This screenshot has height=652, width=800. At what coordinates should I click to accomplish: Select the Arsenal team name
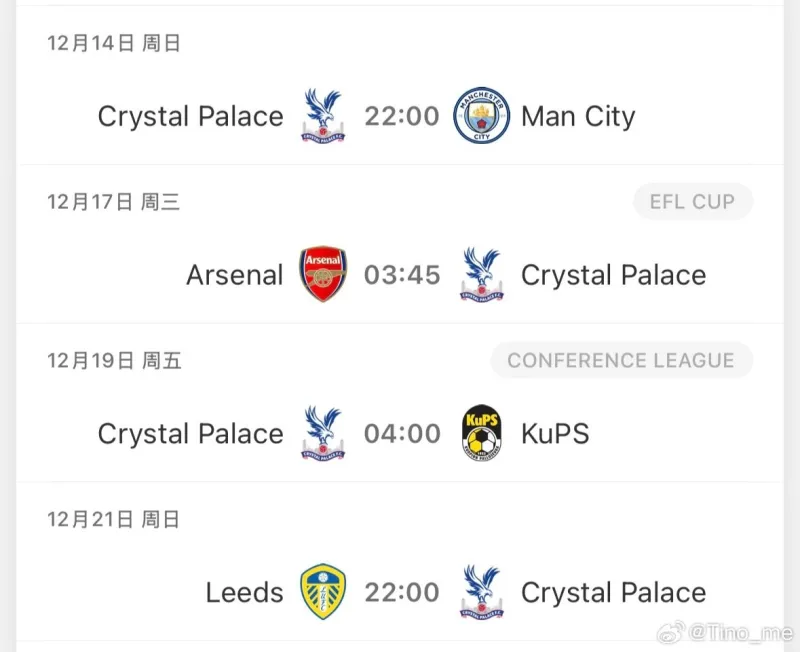pos(235,275)
